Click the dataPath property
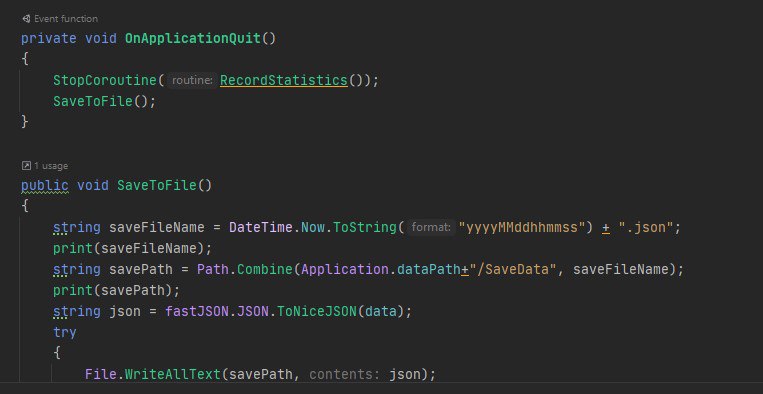This screenshot has height=394, width=763. [429, 269]
